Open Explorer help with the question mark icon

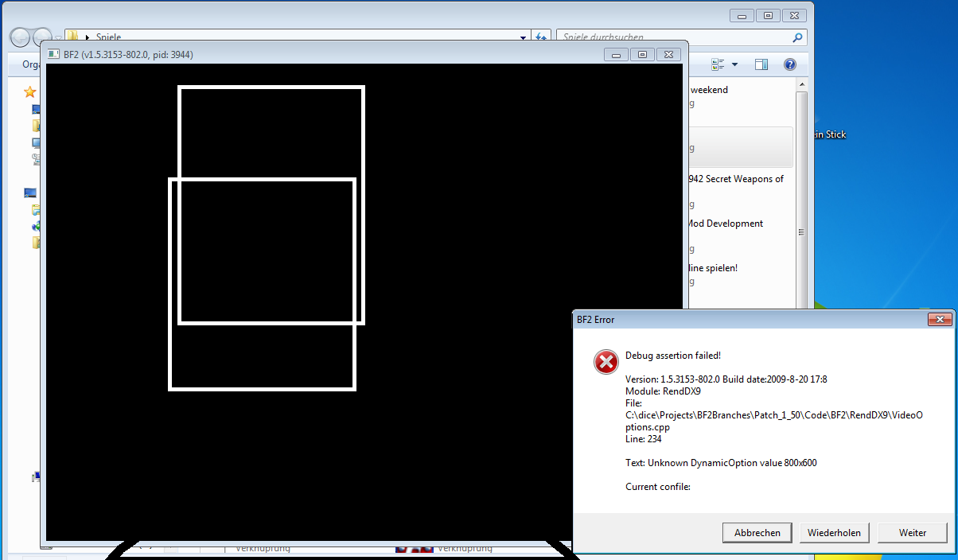(x=790, y=64)
